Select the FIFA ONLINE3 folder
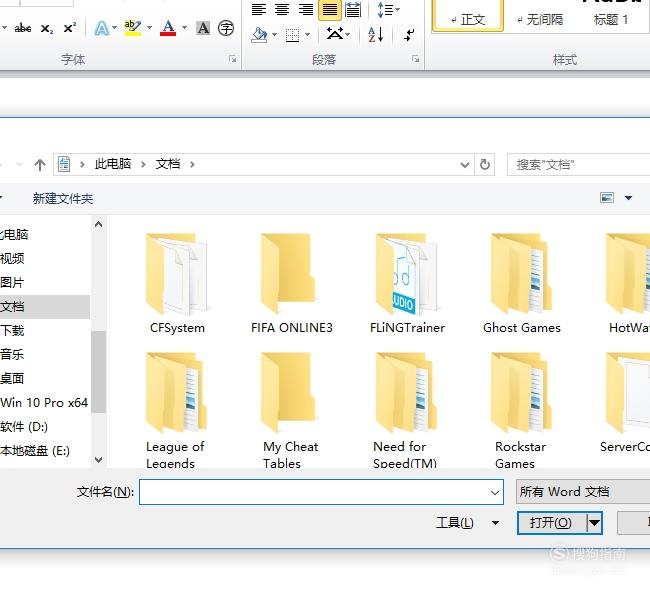Image resolution: width=650 pixels, height=600 pixels. point(292,283)
